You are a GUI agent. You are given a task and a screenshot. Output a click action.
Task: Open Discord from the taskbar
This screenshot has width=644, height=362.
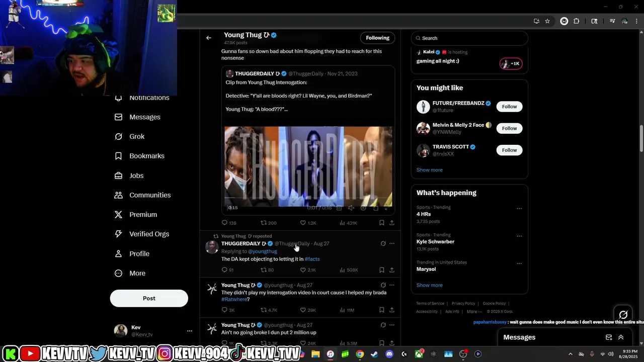pyautogui.click(x=389, y=354)
